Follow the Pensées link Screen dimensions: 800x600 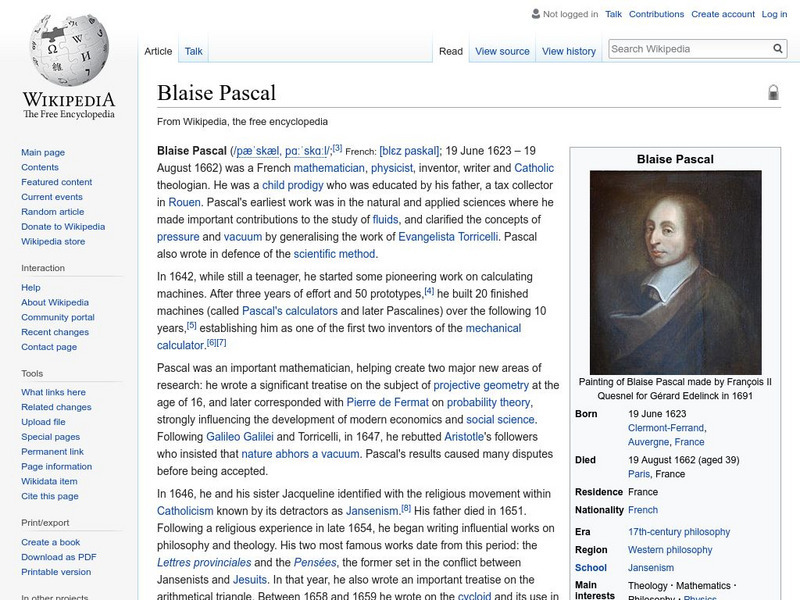point(315,562)
